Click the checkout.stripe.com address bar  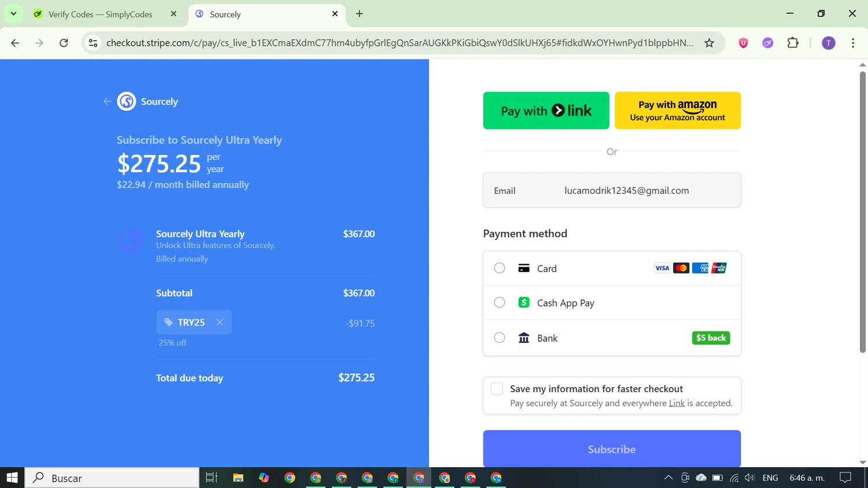(x=400, y=43)
